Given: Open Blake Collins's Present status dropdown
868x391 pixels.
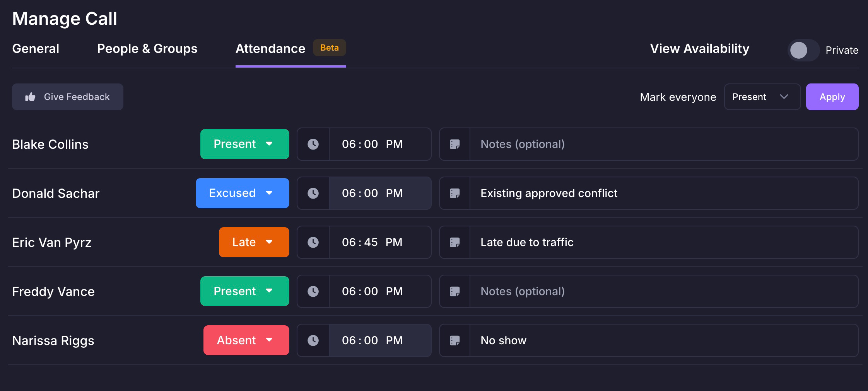Looking at the screenshot, I should point(245,144).
